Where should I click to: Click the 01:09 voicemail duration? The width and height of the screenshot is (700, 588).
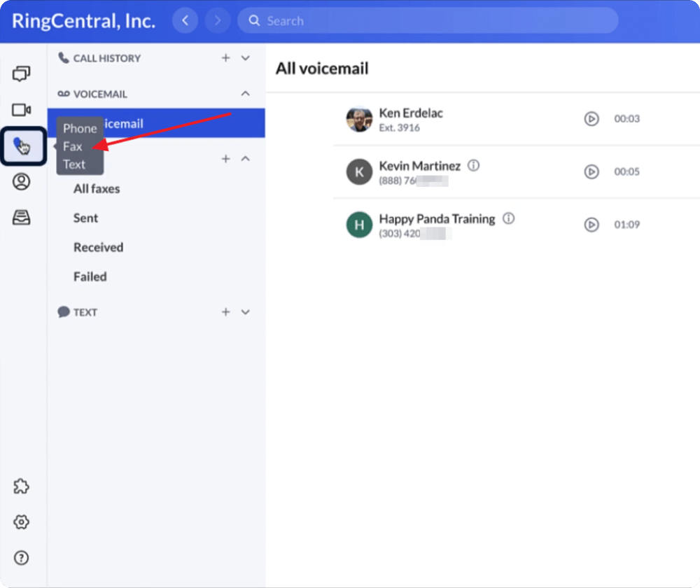(626, 225)
